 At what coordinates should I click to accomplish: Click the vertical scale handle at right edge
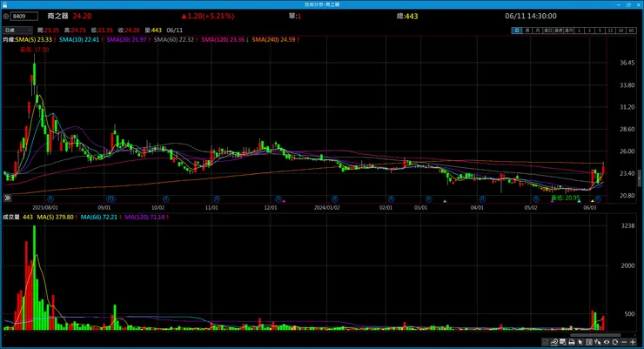[639, 178]
